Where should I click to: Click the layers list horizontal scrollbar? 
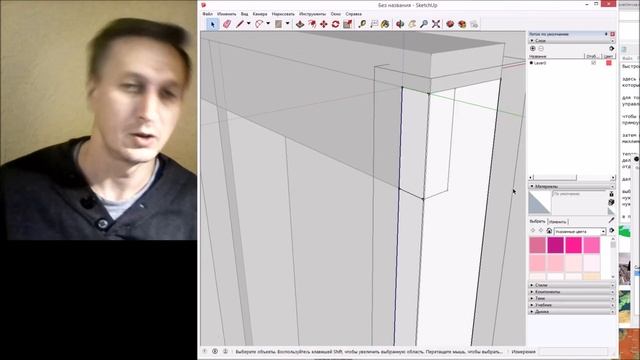571,178
